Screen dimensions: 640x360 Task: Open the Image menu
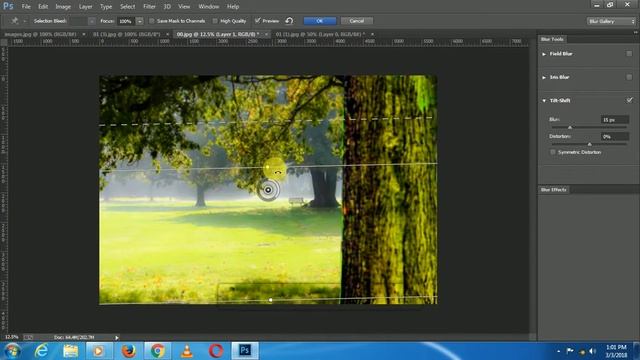63,7
